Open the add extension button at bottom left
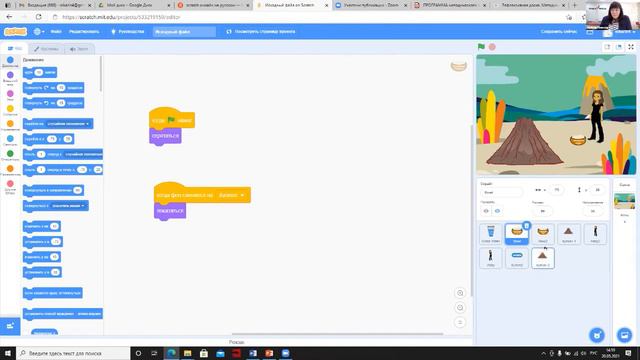Image resolution: width=640 pixels, height=360 pixels. tap(10, 326)
